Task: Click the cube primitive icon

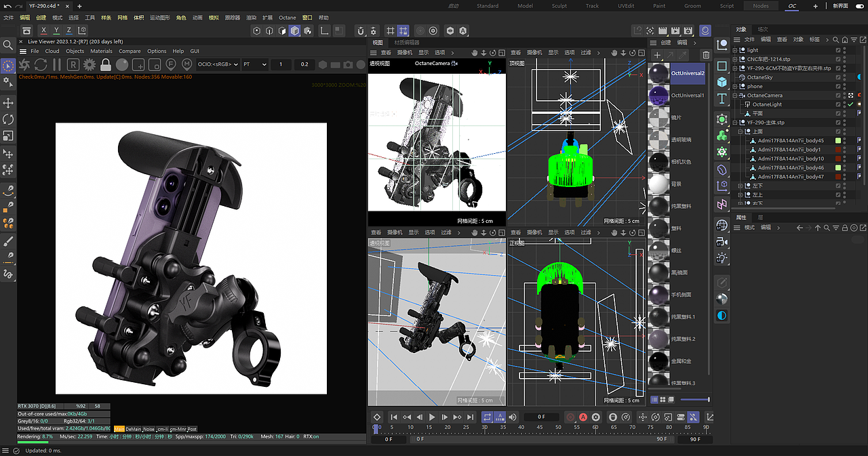Action: (x=722, y=81)
